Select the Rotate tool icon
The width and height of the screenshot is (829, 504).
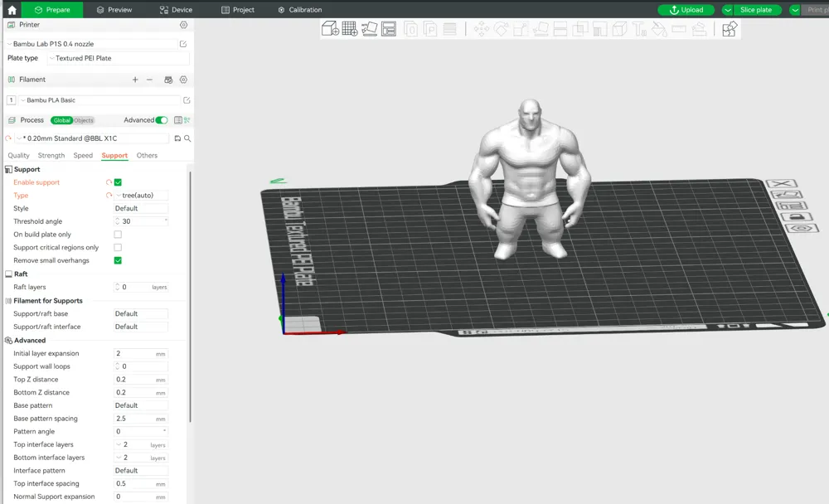501,29
